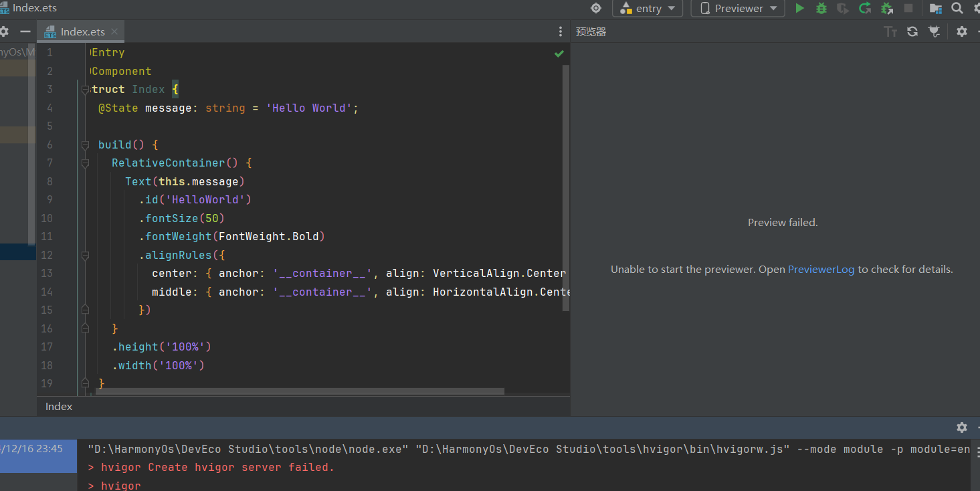This screenshot has height=491, width=980.
Task: Open the Project Structure folder icon
Action: tap(936, 8)
